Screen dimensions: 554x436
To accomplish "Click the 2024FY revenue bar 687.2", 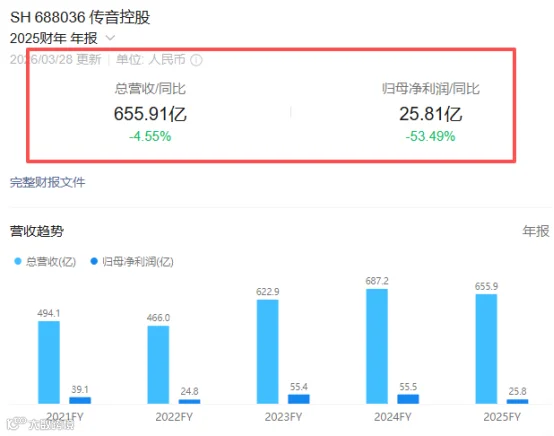I will pyautogui.click(x=377, y=346).
